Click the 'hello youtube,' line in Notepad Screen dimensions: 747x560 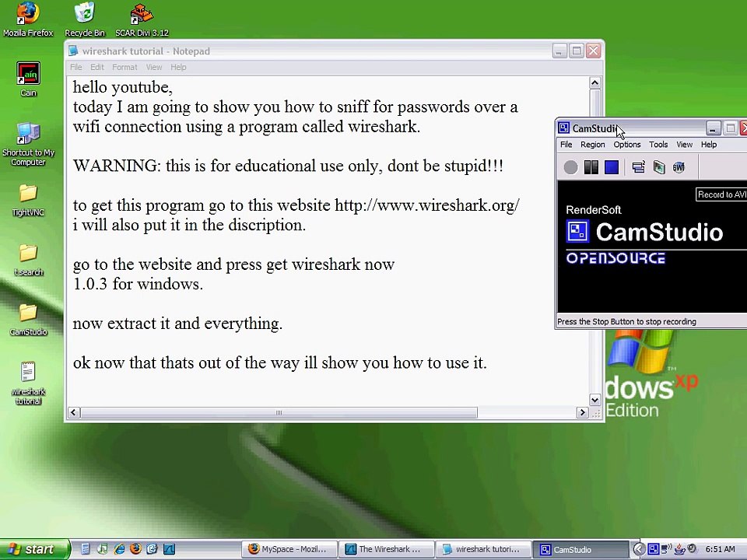point(122,87)
